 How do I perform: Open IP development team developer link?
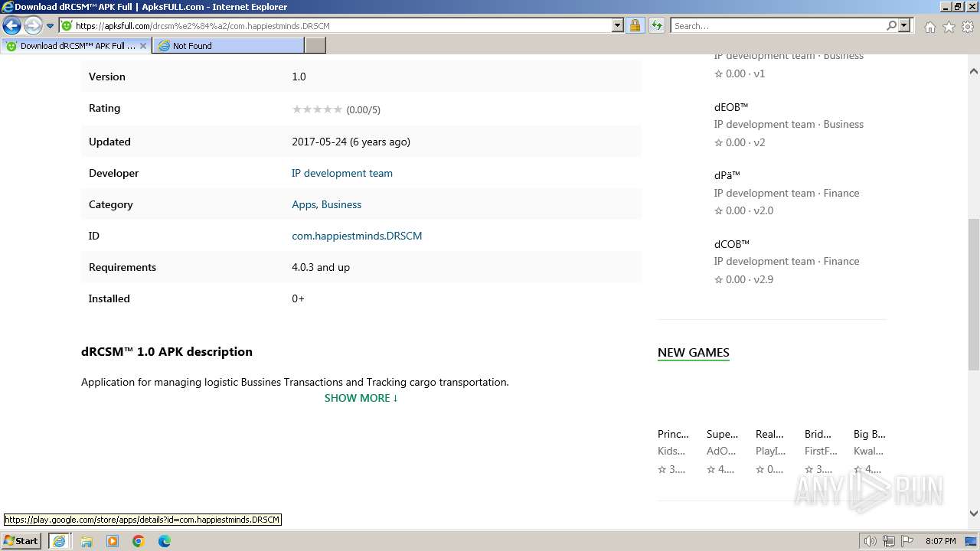click(342, 173)
